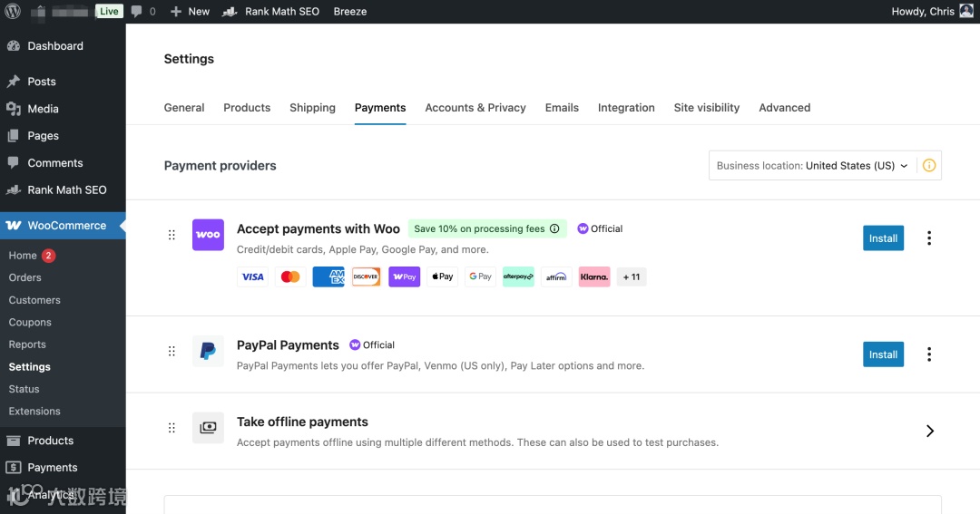Select the Payments tab
This screenshot has height=514, width=980.
coord(380,107)
